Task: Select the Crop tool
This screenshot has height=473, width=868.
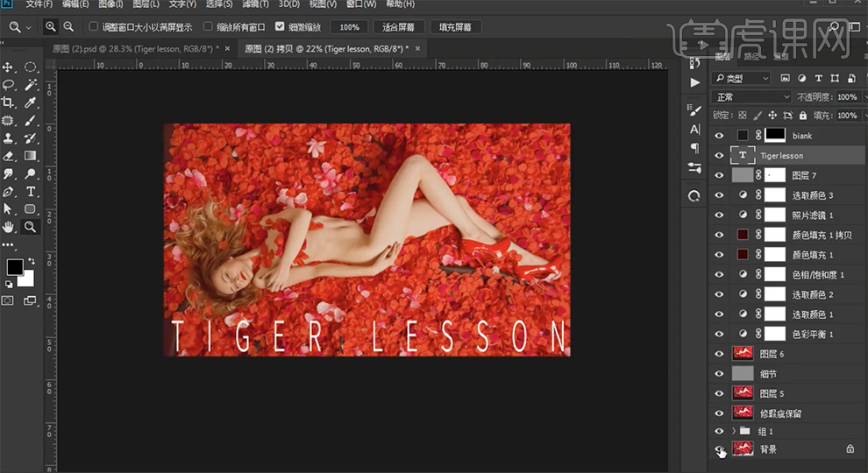Action: [9, 102]
